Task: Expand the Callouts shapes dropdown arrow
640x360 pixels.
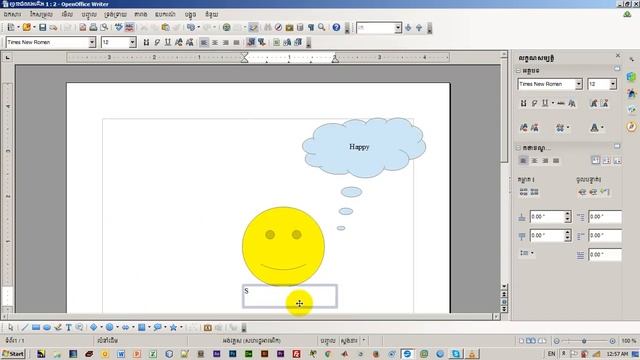Action: [x=165, y=327]
